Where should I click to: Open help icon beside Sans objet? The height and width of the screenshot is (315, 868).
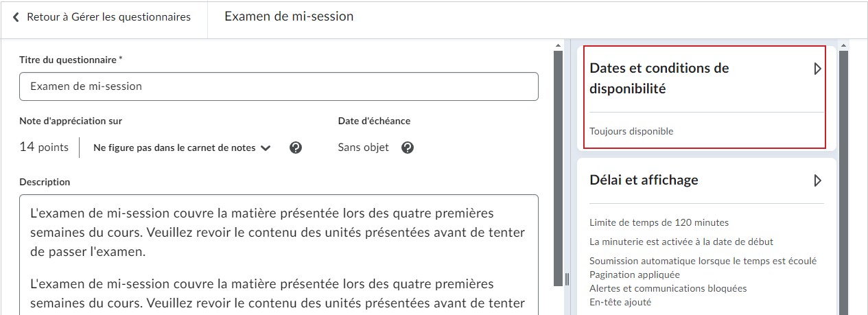click(x=408, y=148)
